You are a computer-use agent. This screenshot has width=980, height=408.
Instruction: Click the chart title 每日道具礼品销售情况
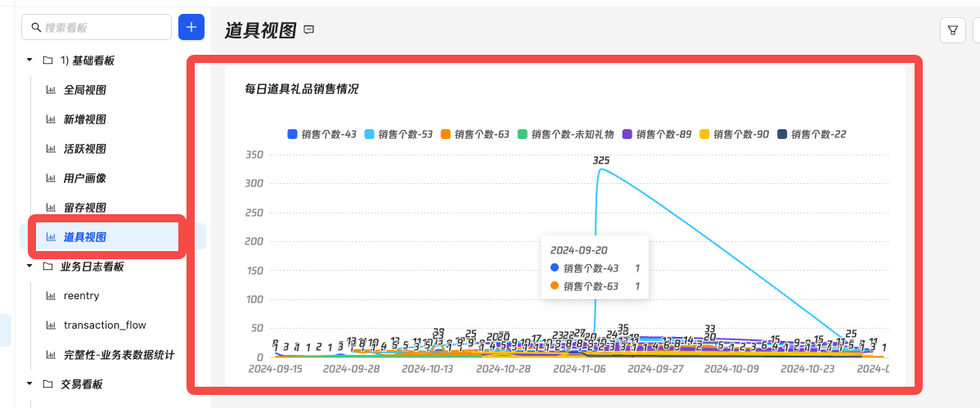tap(301, 89)
